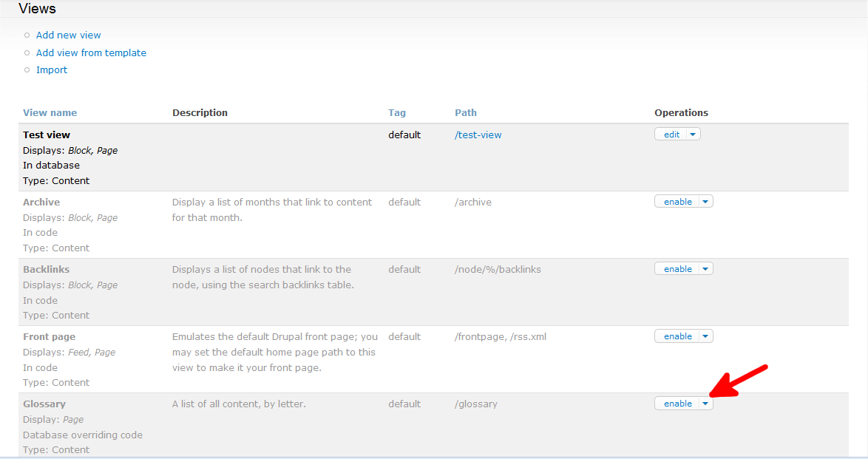Open the /test-view path link
Image resolution: width=868 pixels, height=459 pixels.
coord(478,135)
